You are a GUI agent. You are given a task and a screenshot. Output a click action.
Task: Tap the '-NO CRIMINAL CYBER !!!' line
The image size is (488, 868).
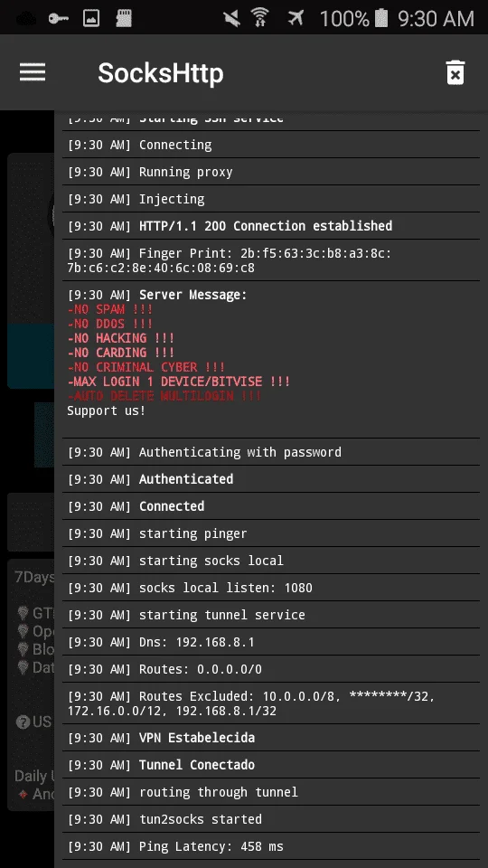146,367
